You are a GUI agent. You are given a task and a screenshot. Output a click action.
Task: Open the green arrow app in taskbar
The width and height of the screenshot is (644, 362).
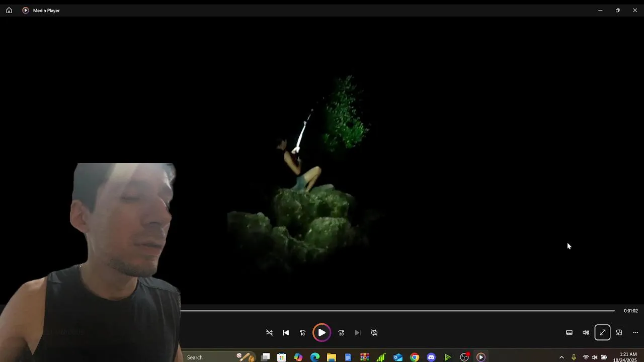pos(448,357)
